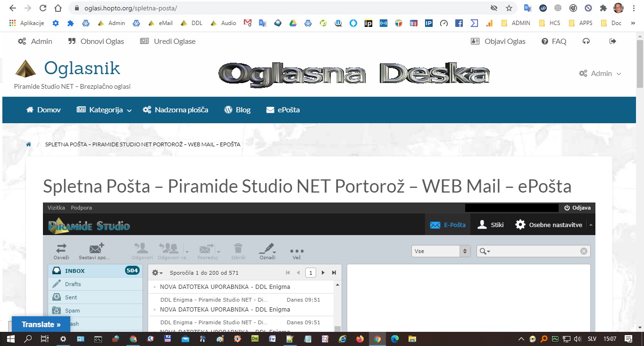
Task: Open the Vse filter dropdown
Action: (x=441, y=251)
